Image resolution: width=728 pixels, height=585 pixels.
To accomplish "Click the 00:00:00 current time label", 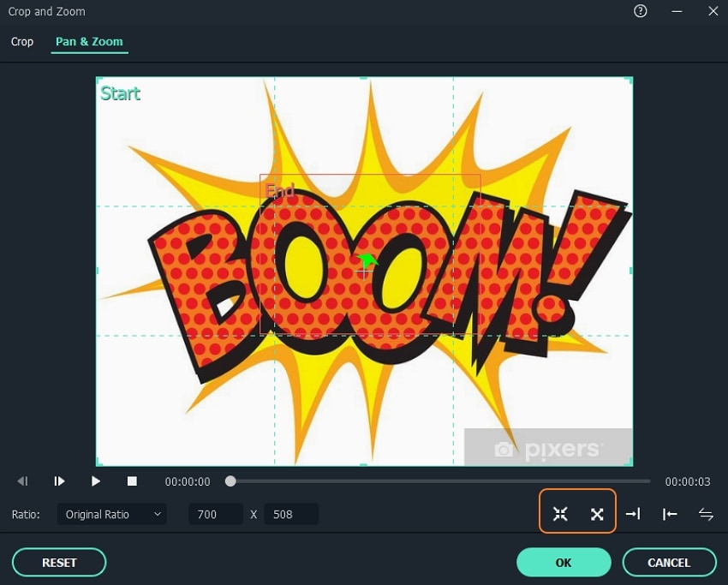I will pos(188,481).
